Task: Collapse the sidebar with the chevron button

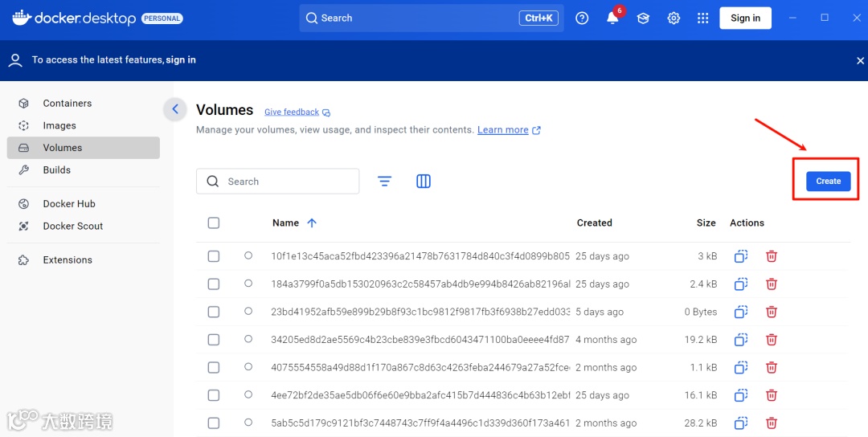Action: pos(175,109)
